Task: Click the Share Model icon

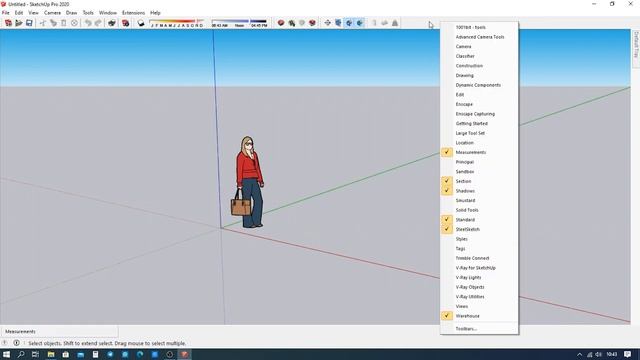Action: pyautogui.click(x=291, y=23)
